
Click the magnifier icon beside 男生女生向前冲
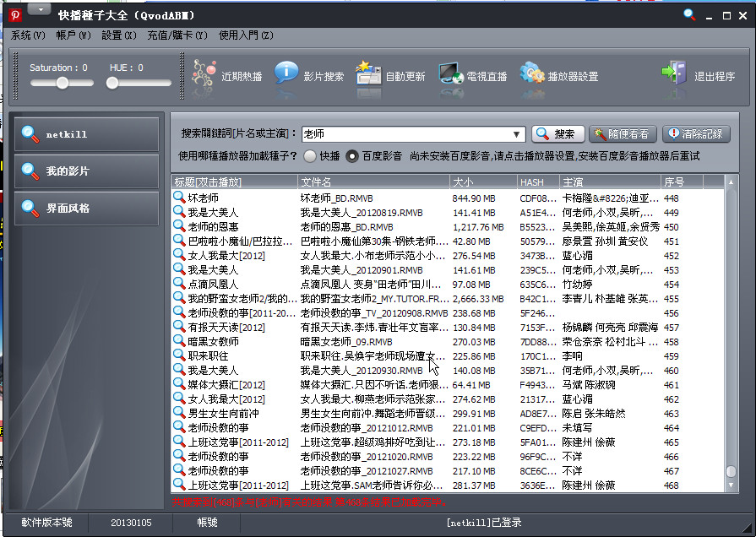pos(179,413)
